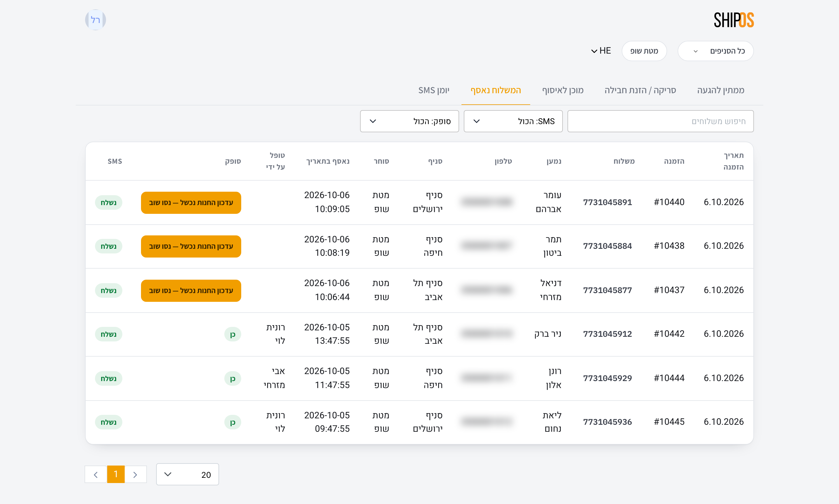Retry store update for order #10438
Screen dimensions: 839x504
click(191, 246)
